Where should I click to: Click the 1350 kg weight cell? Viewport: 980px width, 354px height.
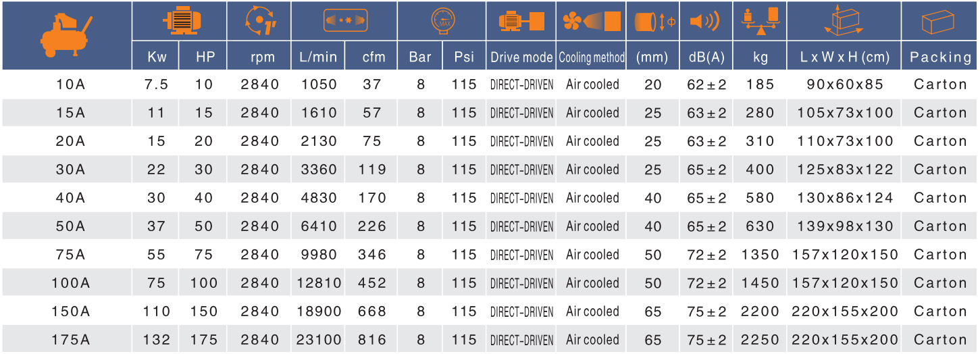pyautogui.click(x=760, y=255)
